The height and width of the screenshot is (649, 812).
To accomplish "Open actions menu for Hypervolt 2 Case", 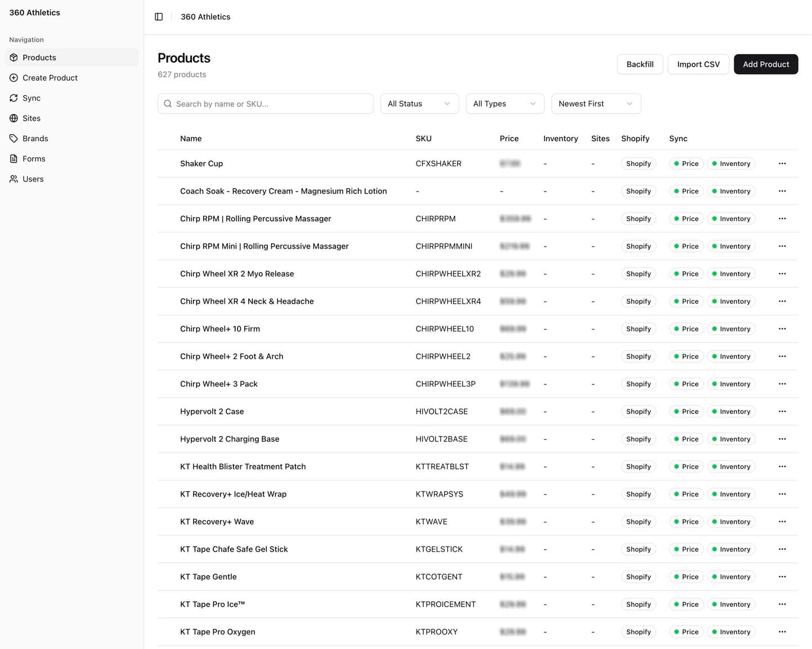I will point(782,412).
